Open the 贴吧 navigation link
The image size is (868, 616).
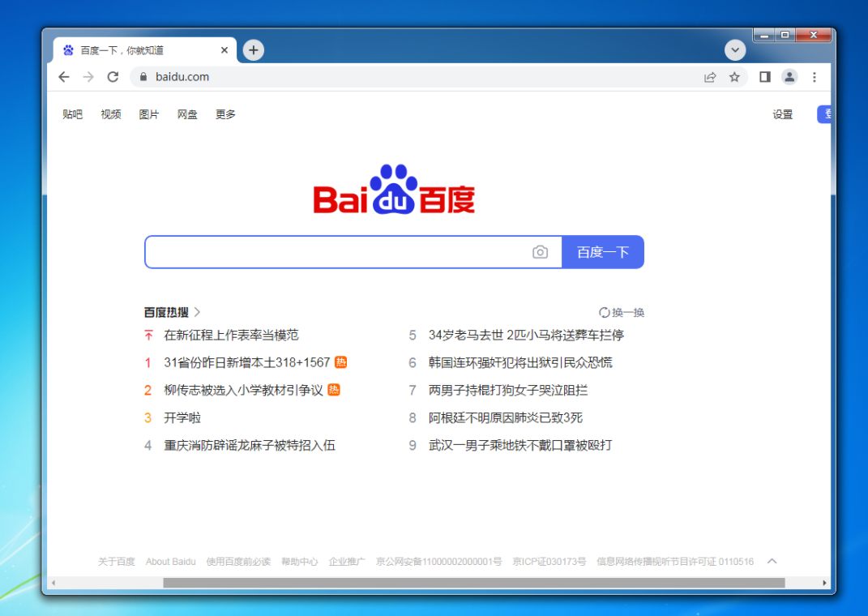pos(72,114)
